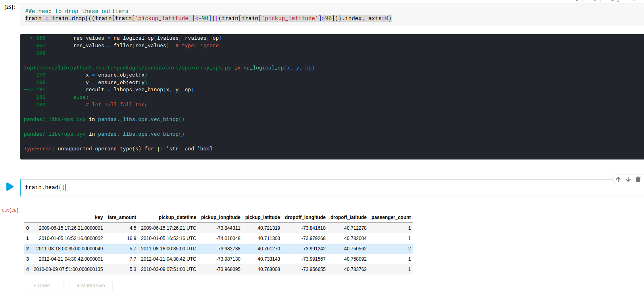
Task: Click '# let null fall thru' traceback line
Action: [117, 105]
